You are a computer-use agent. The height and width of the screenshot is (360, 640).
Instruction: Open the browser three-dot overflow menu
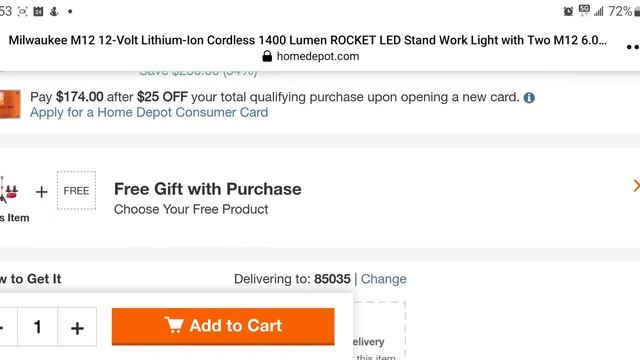click(633, 47)
